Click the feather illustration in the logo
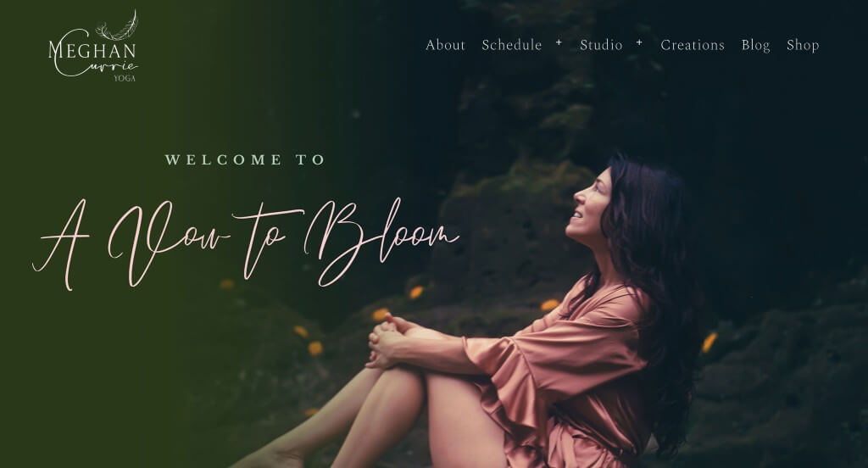This screenshot has height=468, width=868. (x=117, y=26)
